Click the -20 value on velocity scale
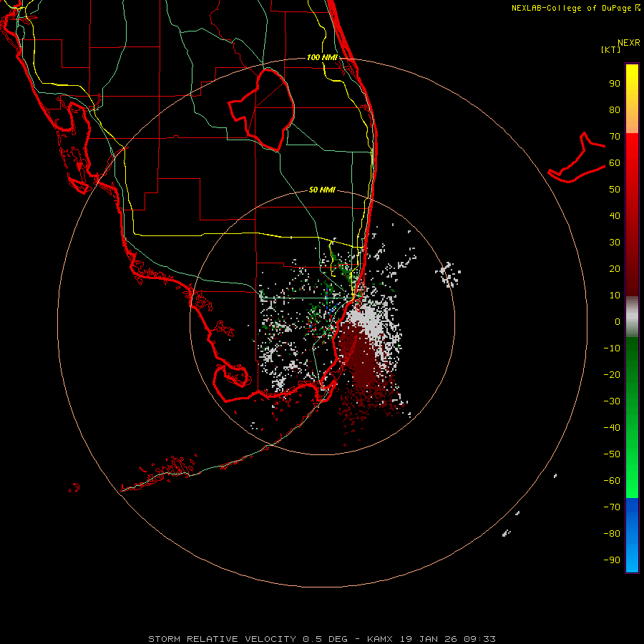Viewport: 644px width, 644px height. point(612,374)
